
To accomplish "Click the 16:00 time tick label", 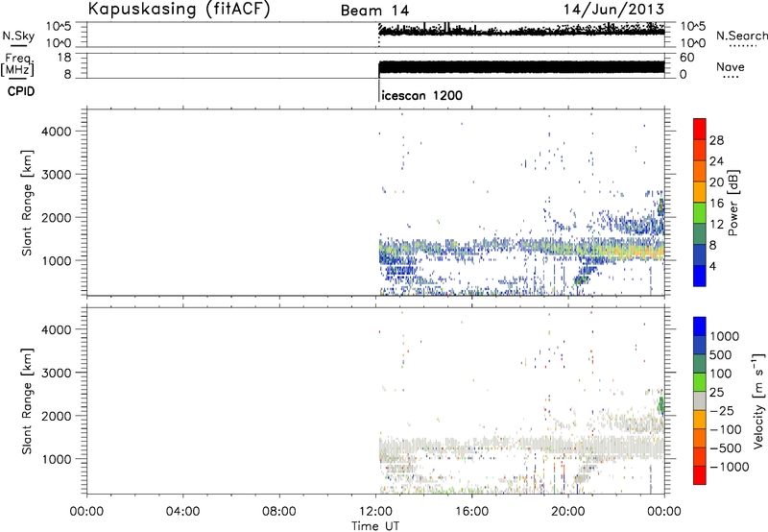I will (x=471, y=512).
